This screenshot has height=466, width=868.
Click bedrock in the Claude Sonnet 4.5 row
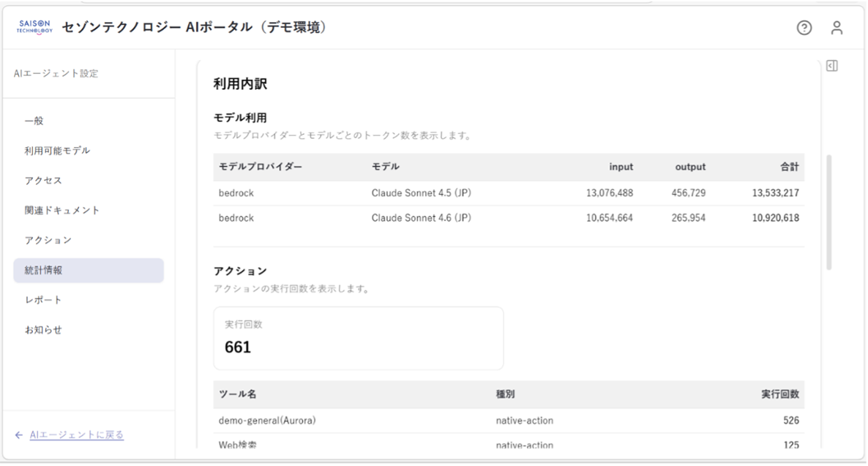[236, 193]
